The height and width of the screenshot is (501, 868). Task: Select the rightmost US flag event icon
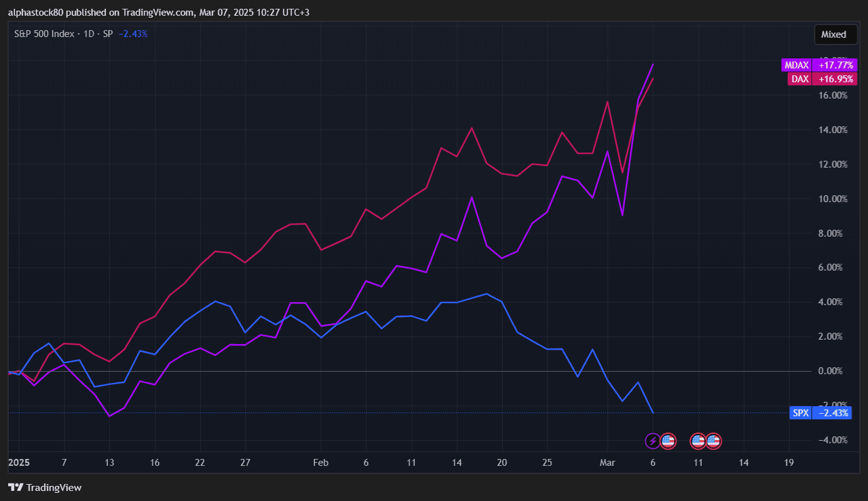(713, 441)
